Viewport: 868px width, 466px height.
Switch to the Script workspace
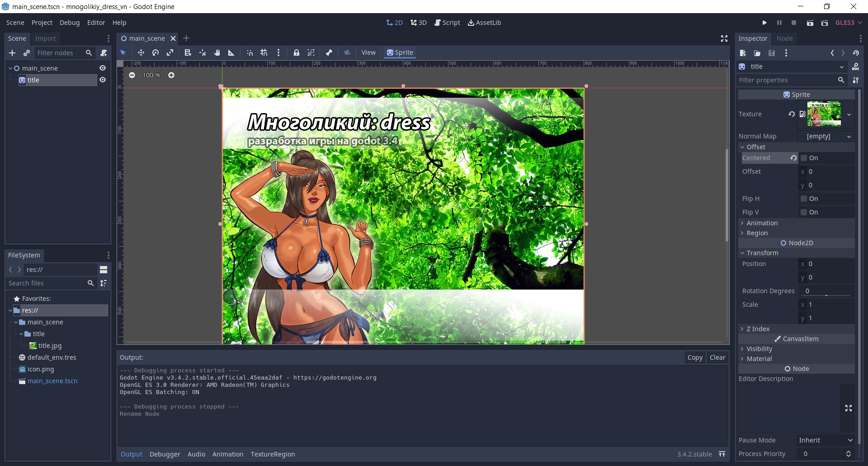[x=447, y=23]
